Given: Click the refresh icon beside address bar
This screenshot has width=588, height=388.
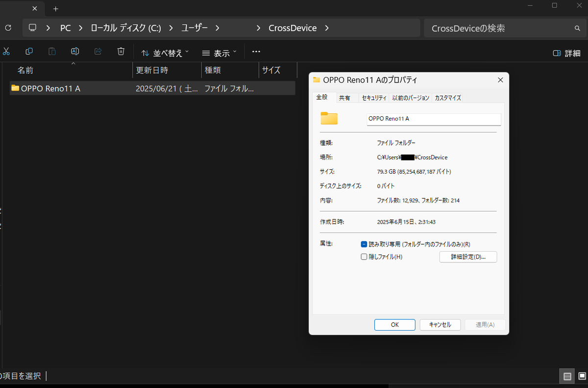Looking at the screenshot, I should coord(8,28).
